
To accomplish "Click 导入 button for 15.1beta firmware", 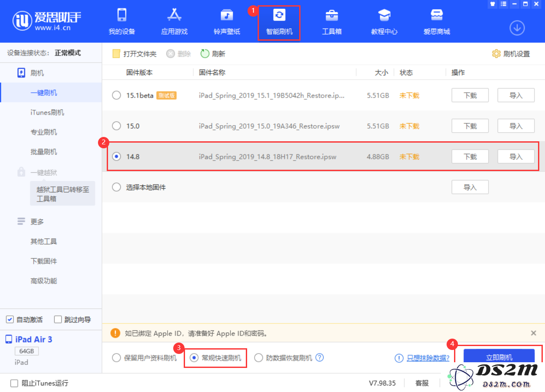I will point(516,95).
